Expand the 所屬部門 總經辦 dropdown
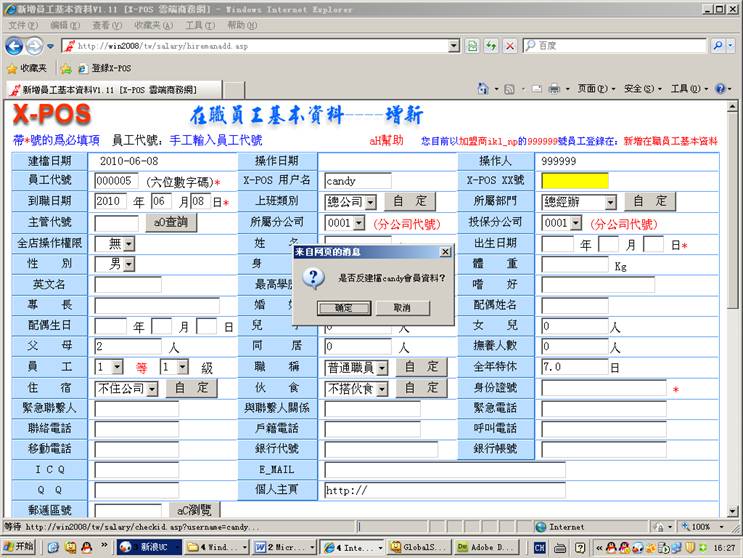This screenshot has width=743, height=558. [x=610, y=202]
